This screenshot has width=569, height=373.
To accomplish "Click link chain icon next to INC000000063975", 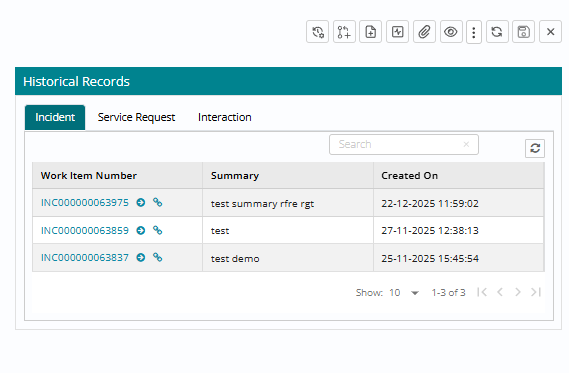I will (157, 202).
